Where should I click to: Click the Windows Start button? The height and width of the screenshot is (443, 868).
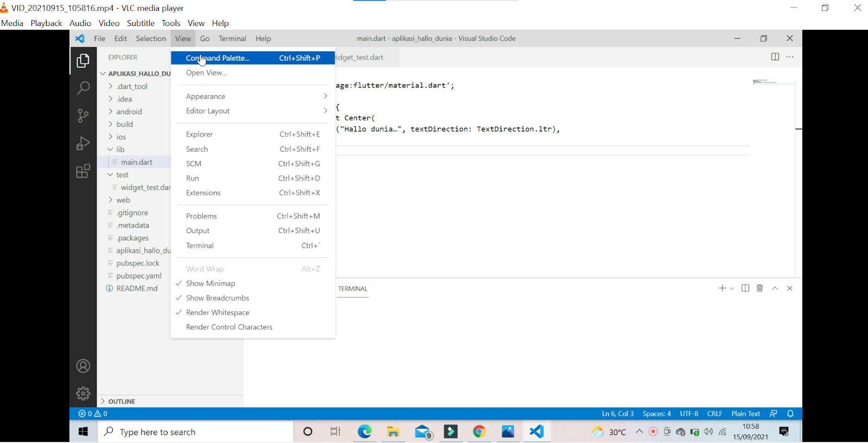coord(83,432)
